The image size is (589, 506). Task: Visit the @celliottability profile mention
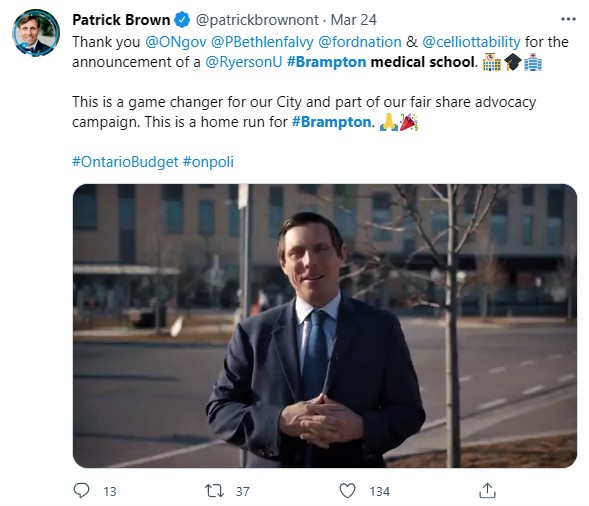point(471,42)
